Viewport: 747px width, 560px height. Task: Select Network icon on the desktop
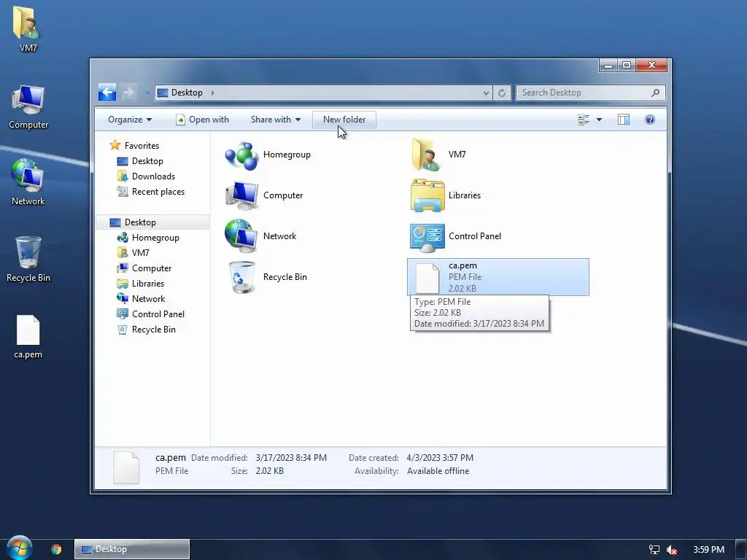click(28, 182)
